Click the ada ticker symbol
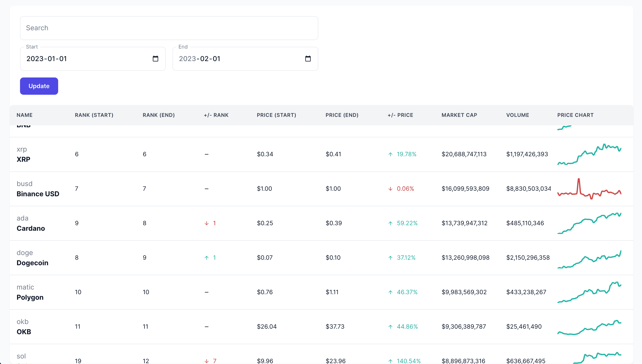This screenshot has height=364, width=642. [x=23, y=218]
